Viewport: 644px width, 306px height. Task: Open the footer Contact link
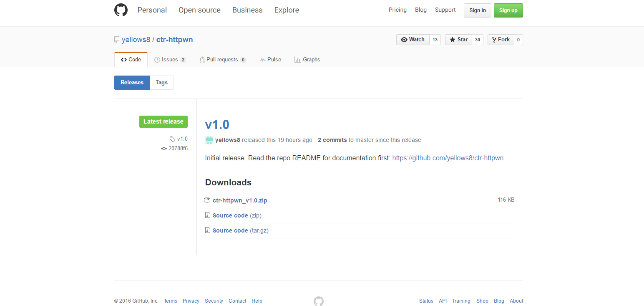coord(237,301)
